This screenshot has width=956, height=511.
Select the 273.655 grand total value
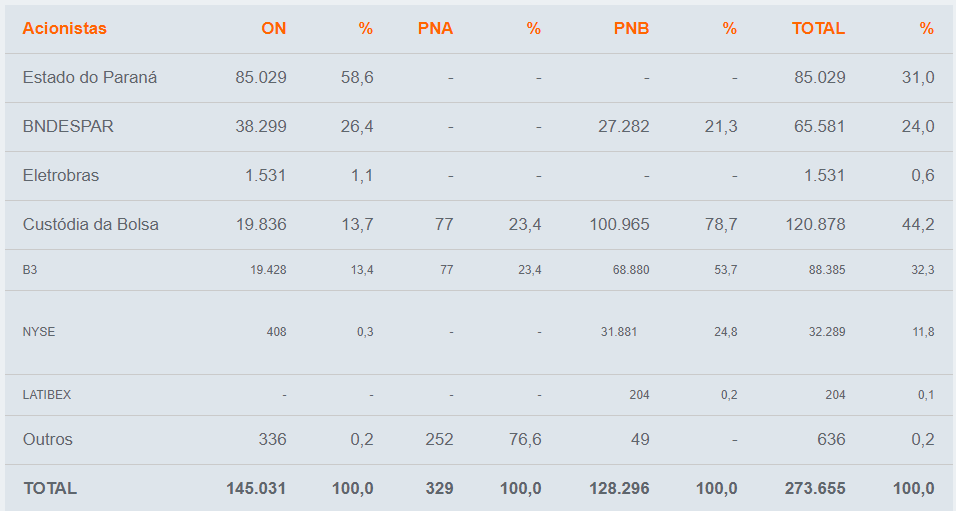(x=815, y=488)
